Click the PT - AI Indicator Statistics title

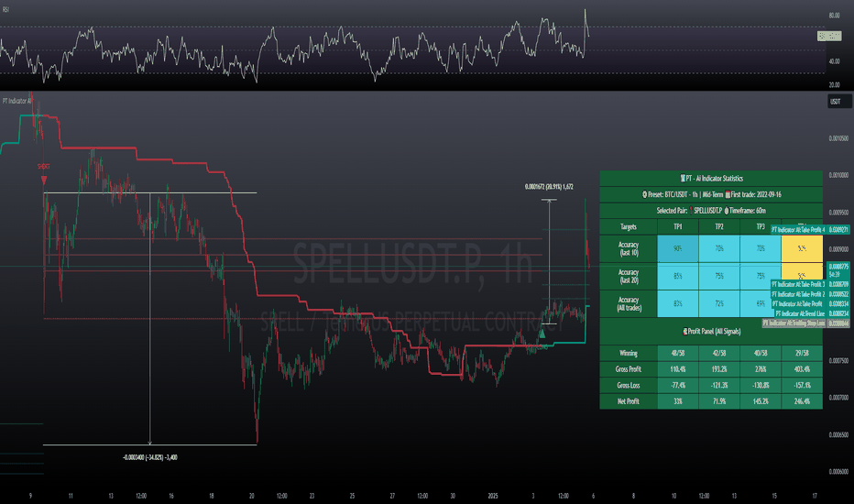coord(711,178)
